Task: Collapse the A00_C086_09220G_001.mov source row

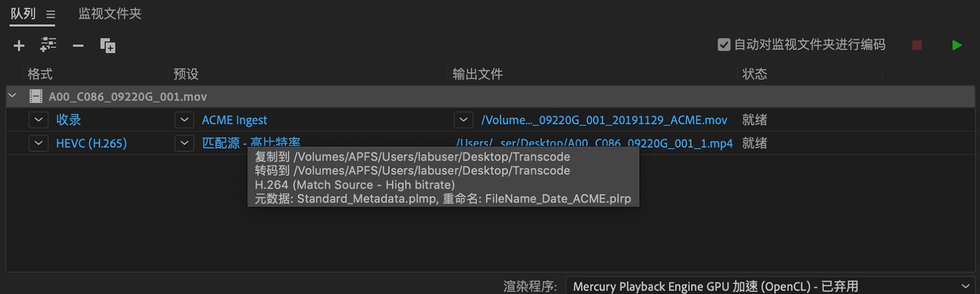Action: tap(13, 96)
